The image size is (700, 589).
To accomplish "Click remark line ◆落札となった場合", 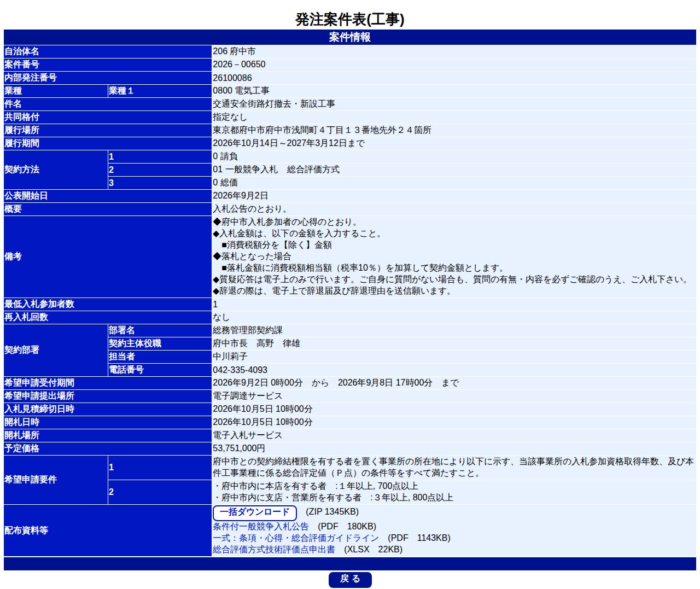I will pyautogui.click(x=252, y=256).
